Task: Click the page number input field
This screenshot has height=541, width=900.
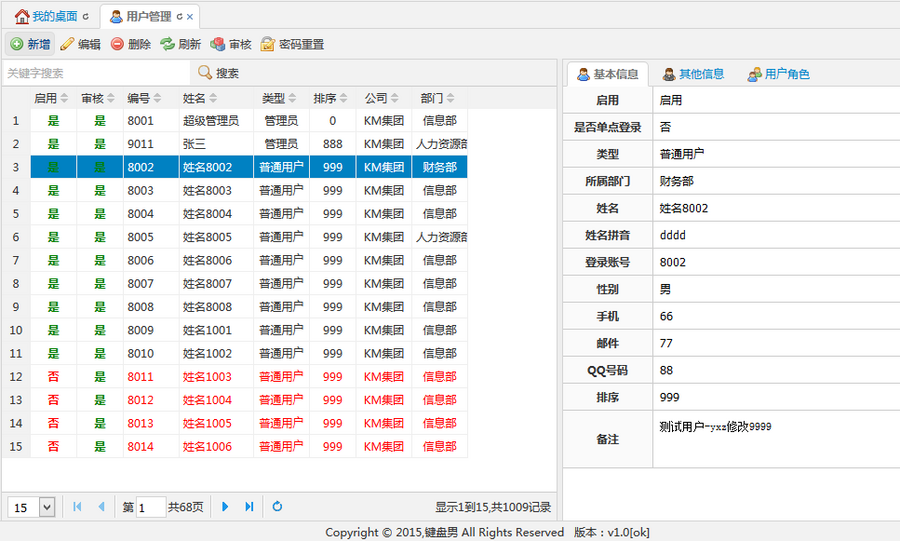Action: coord(151,507)
